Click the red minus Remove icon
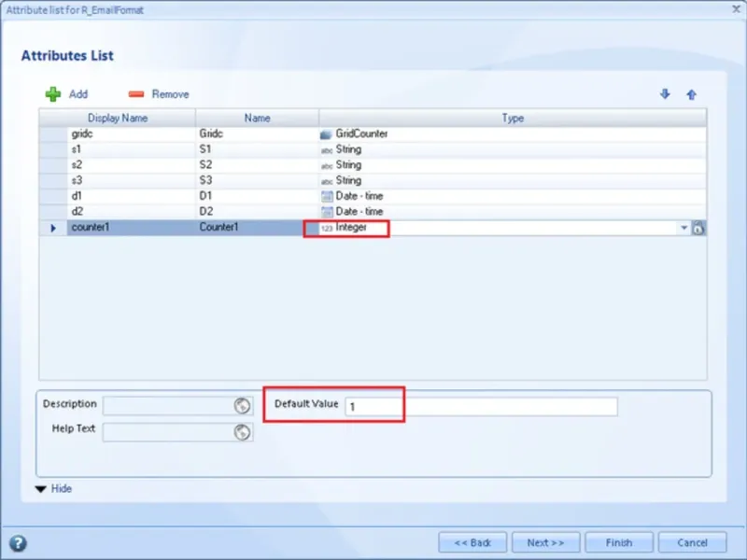This screenshot has height=560, width=747. pyautogui.click(x=136, y=94)
